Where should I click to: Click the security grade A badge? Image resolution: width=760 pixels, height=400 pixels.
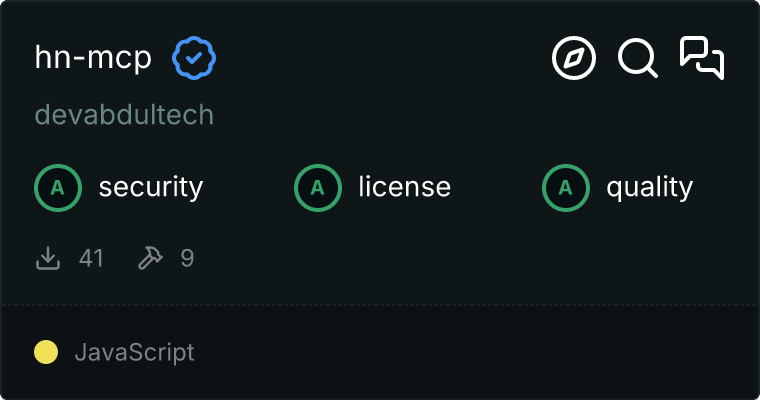click(58, 187)
